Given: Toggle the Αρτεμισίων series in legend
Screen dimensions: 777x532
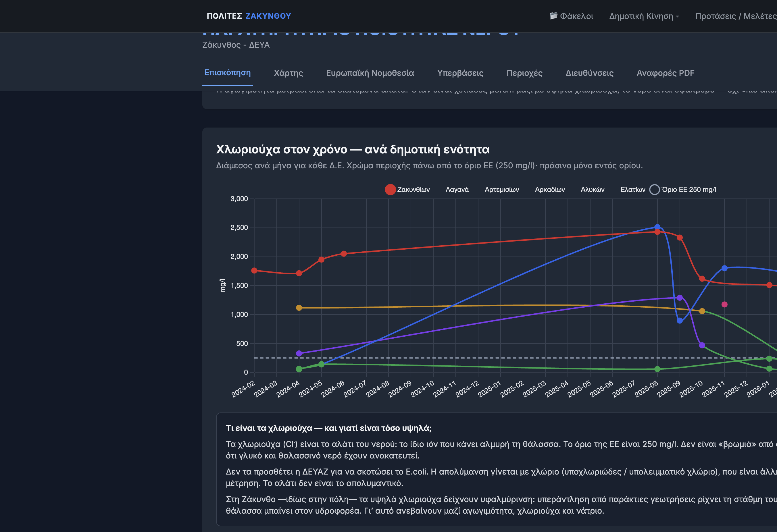Looking at the screenshot, I should pyautogui.click(x=501, y=190).
